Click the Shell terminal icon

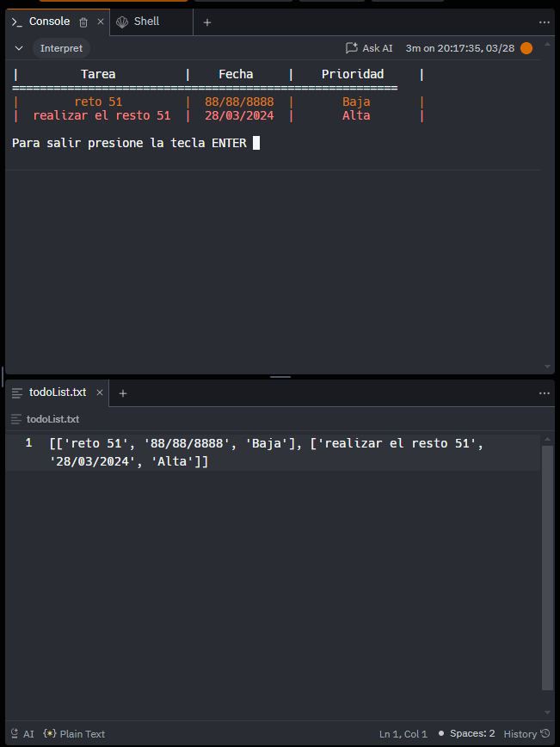[x=121, y=22]
